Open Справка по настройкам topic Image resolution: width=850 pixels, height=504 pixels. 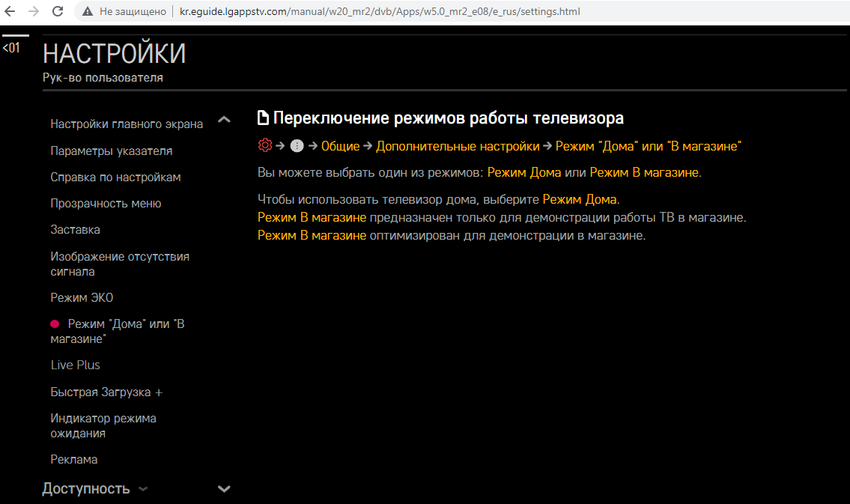pos(115,177)
